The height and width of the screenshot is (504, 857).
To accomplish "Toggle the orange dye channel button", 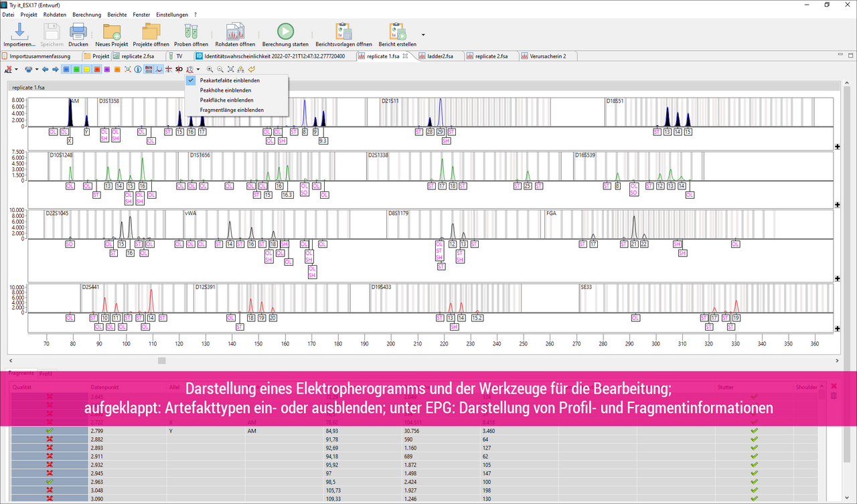I will 117,69.
